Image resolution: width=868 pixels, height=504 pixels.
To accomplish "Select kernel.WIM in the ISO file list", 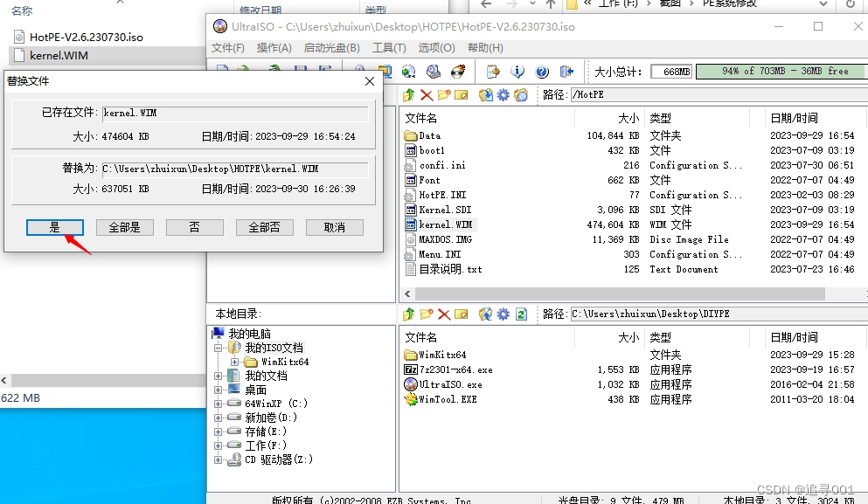I will (445, 224).
